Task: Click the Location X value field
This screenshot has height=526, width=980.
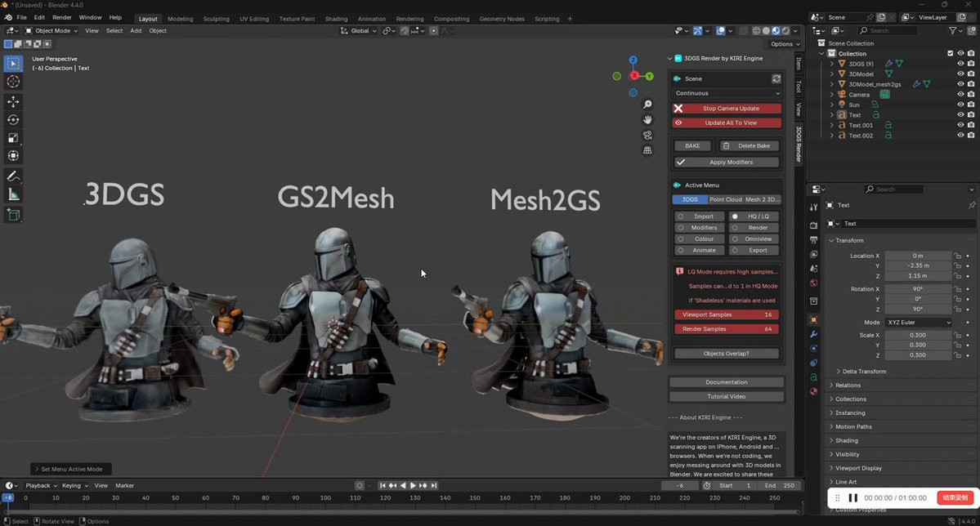Action: click(x=918, y=256)
